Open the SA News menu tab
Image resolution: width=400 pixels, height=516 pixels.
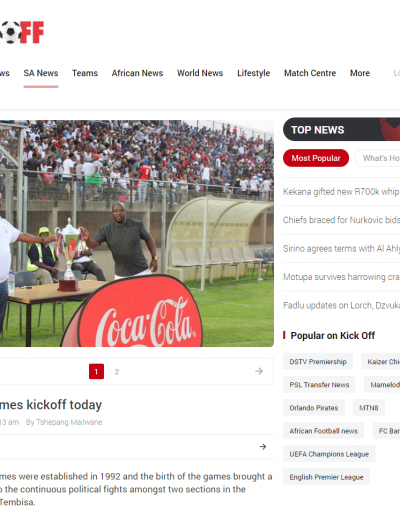41,73
